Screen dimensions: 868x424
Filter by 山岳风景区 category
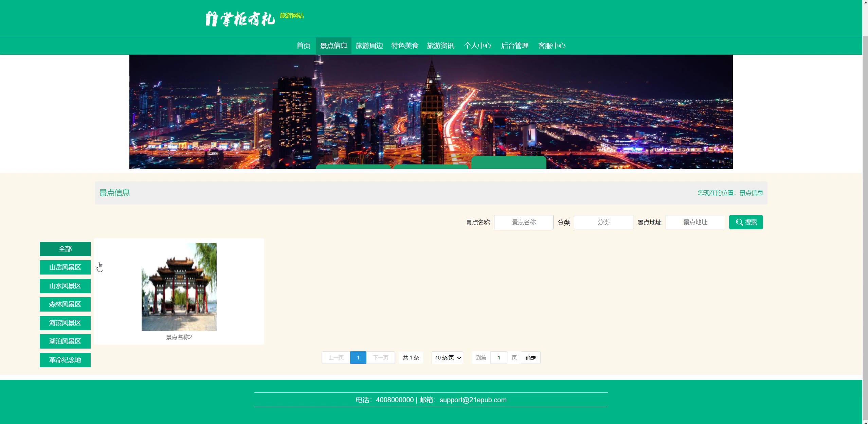coord(65,267)
